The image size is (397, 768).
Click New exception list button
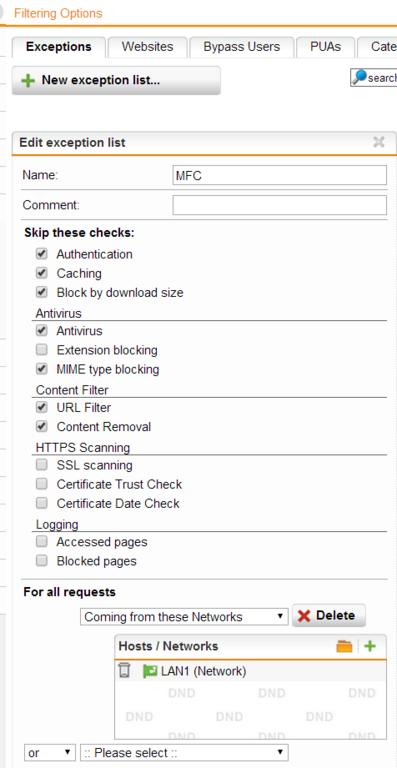(116, 80)
